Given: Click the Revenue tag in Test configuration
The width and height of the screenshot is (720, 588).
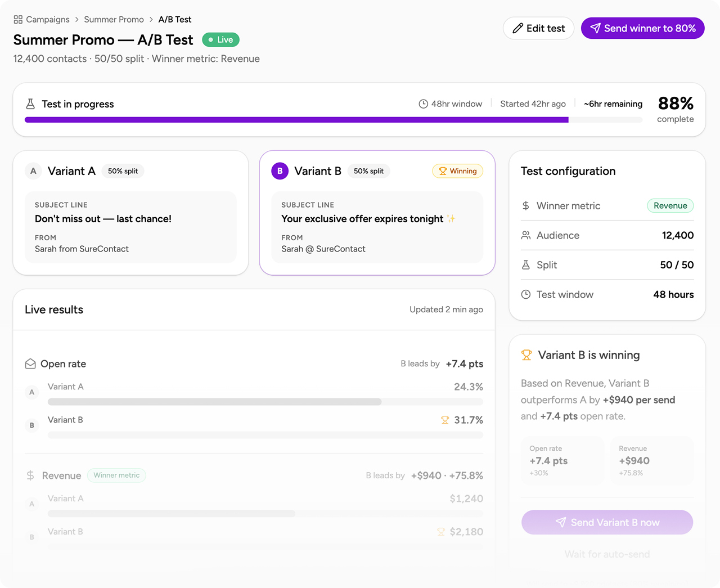Looking at the screenshot, I should (670, 206).
